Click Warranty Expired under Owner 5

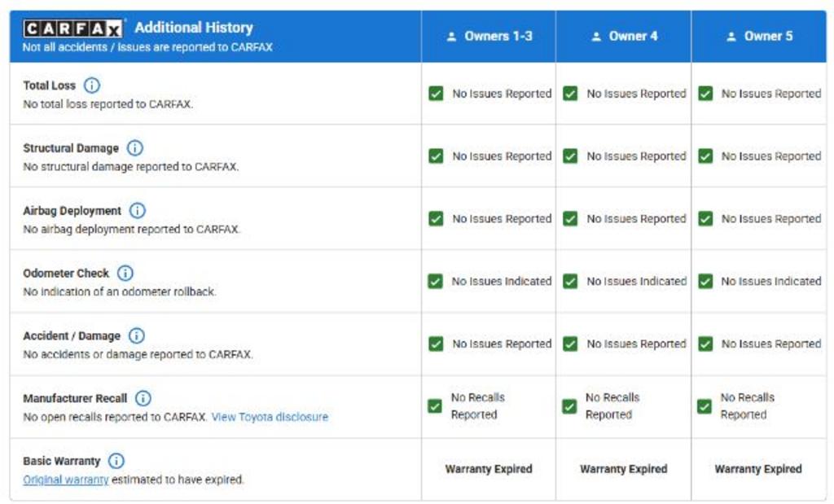tap(758, 469)
